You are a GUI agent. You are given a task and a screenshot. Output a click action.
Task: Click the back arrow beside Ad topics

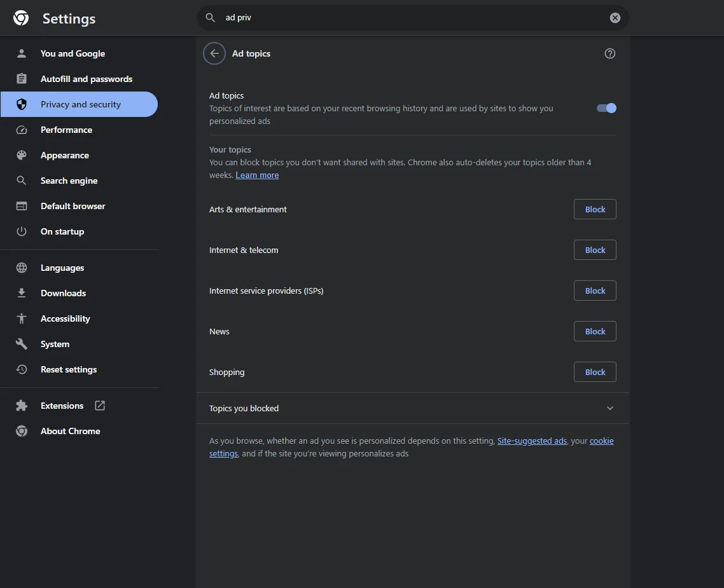(x=214, y=54)
